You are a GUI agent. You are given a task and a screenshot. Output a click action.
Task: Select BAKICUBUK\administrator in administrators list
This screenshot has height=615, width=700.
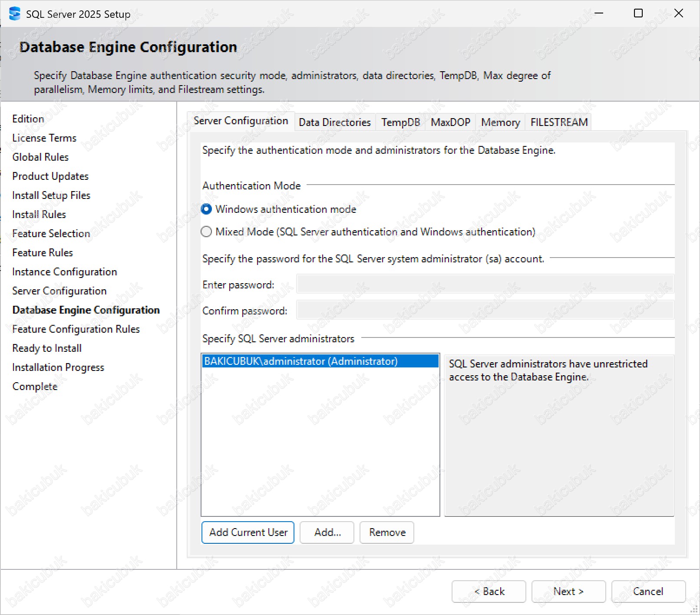coord(300,361)
